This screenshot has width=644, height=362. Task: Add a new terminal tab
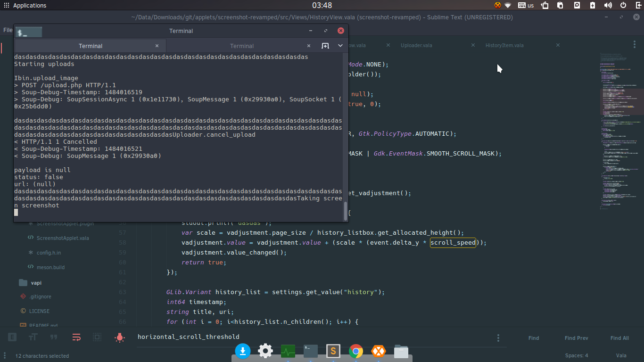pyautogui.click(x=325, y=46)
